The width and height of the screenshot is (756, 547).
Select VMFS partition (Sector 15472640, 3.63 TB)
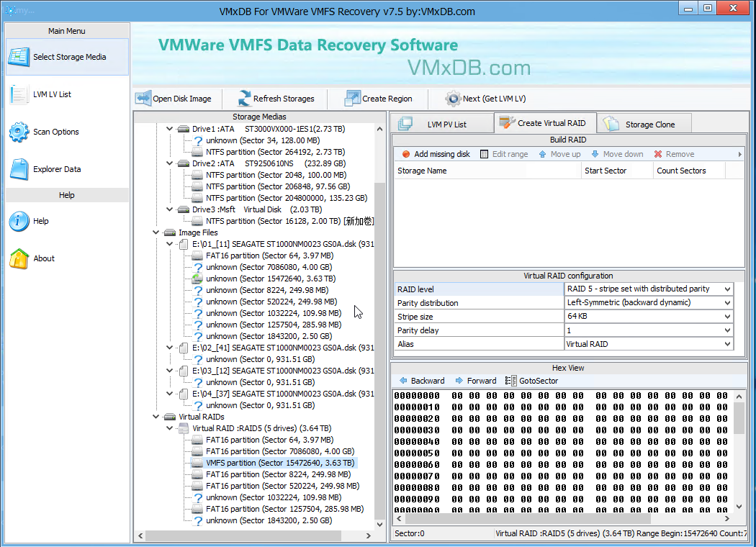(280, 463)
